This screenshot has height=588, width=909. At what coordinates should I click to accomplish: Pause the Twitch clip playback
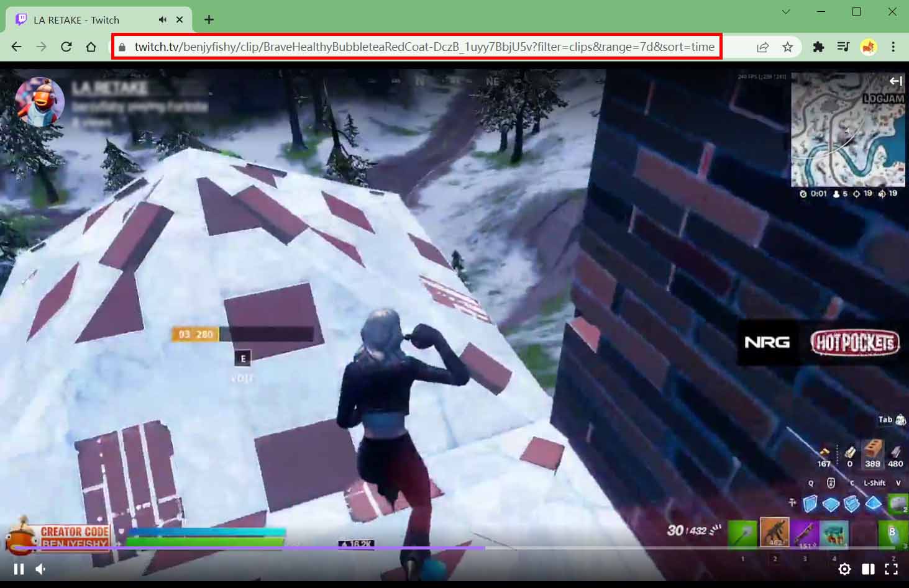[x=19, y=569]
